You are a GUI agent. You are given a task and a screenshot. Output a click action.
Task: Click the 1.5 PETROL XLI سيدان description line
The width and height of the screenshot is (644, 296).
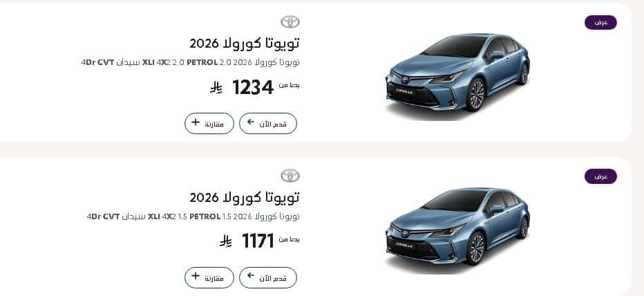coord(193,216)
